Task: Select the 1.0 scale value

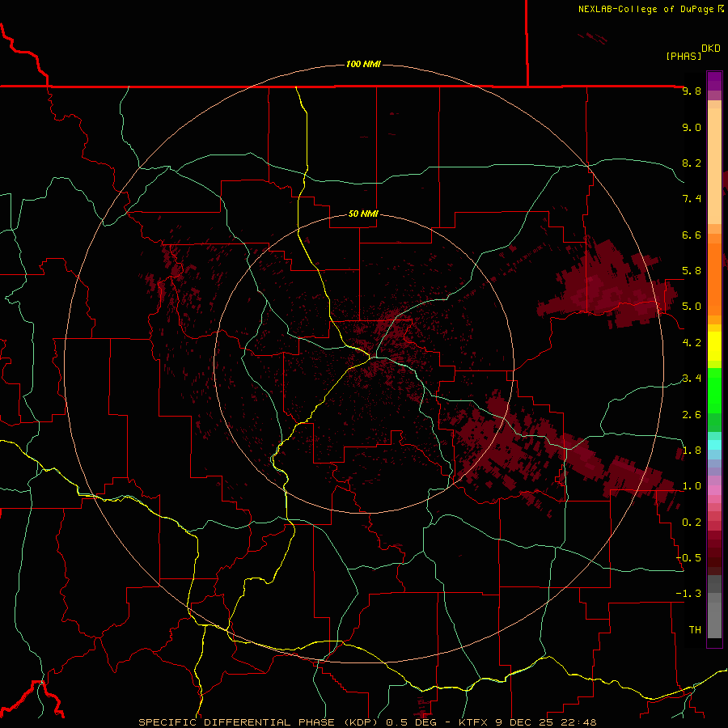Action: click(692, 487)
